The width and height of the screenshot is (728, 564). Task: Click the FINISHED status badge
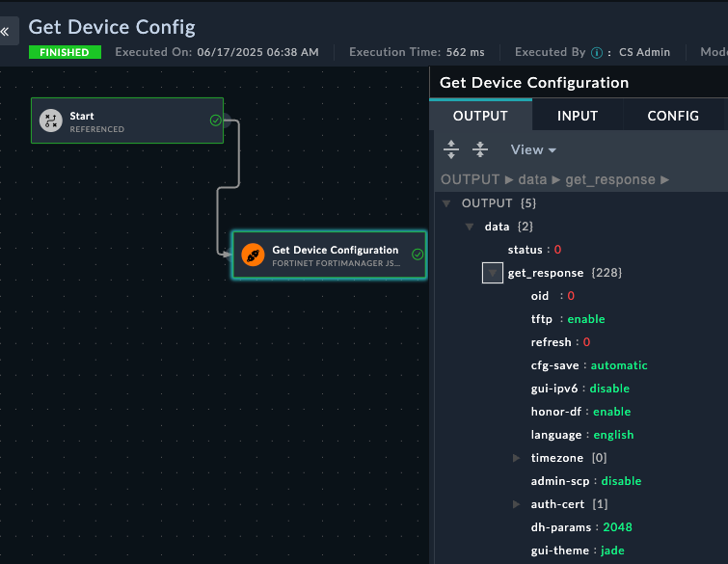[65, 52]
